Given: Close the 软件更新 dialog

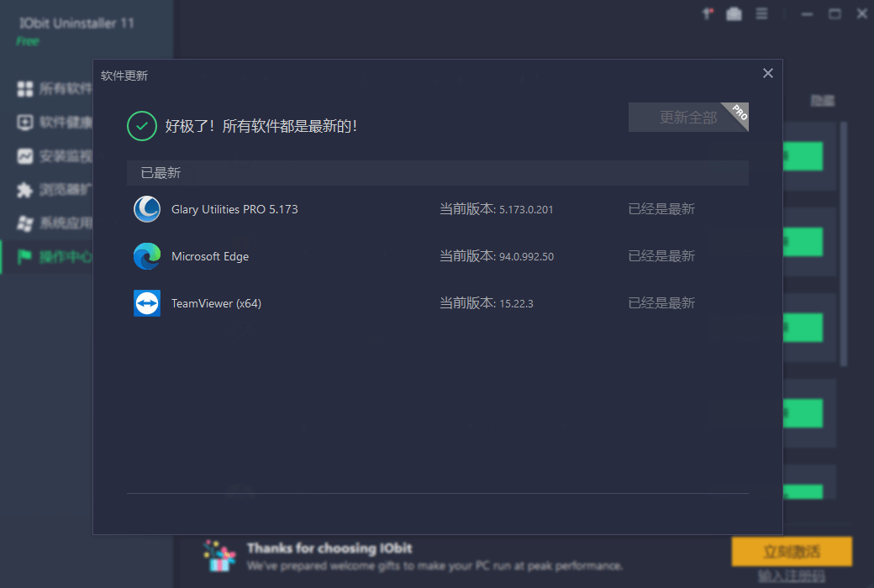Looking at the screenshot, I should click(x=767, y=74).
